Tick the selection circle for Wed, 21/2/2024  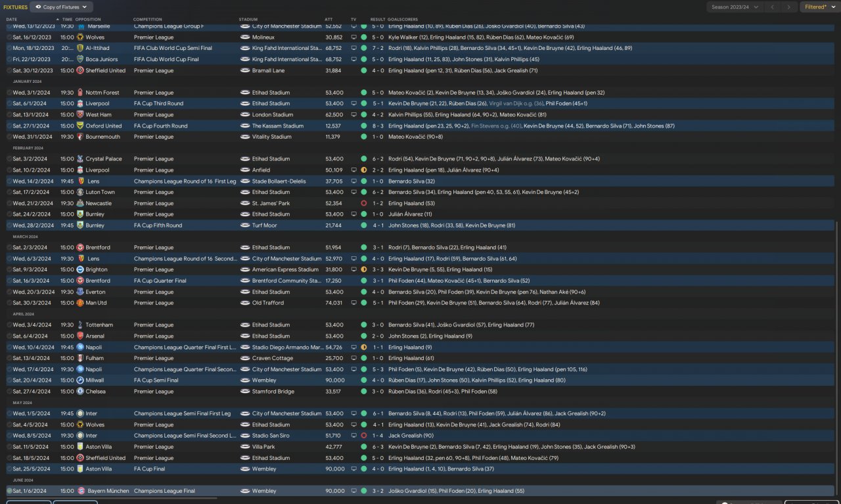tap(9, 203)
